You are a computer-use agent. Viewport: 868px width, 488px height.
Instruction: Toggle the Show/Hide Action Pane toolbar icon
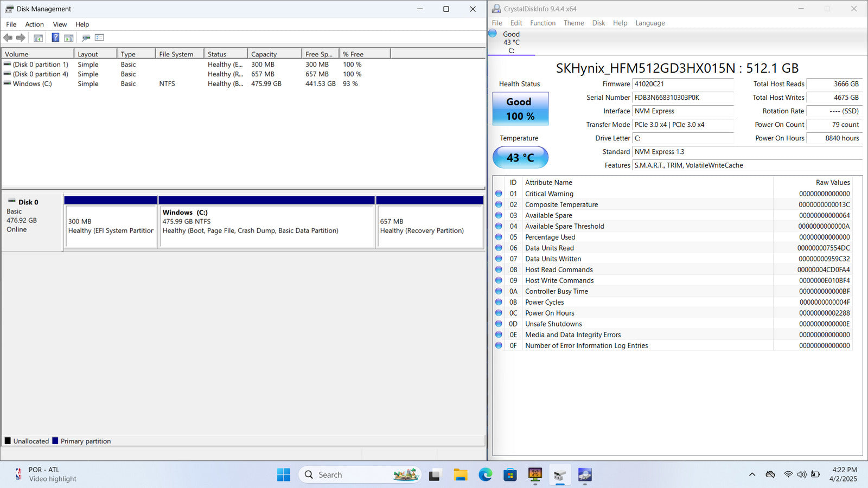[69, 38]
